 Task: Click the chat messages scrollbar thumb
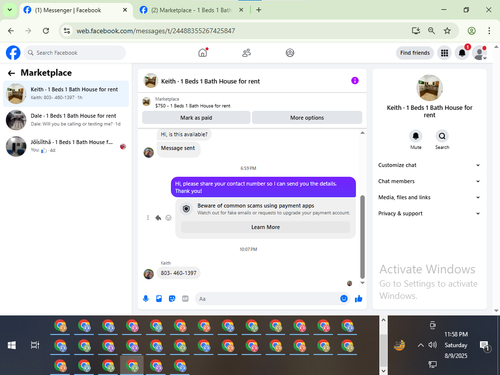[x=362, y=237]
